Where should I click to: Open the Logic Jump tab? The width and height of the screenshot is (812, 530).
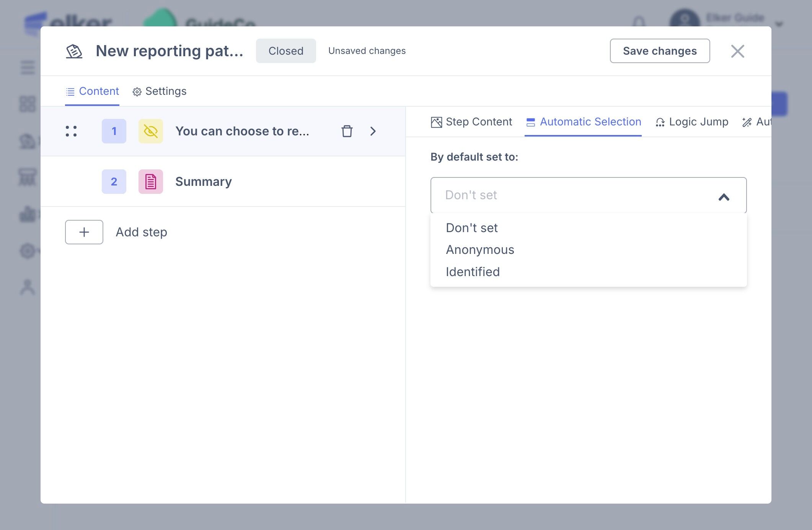pos(692,122)
